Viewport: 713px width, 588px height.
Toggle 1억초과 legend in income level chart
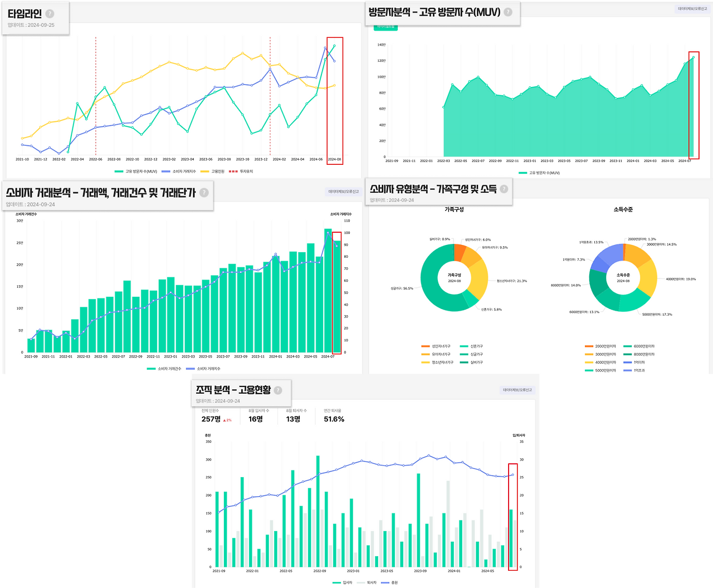pyautogui.click(x=634, y=370)
